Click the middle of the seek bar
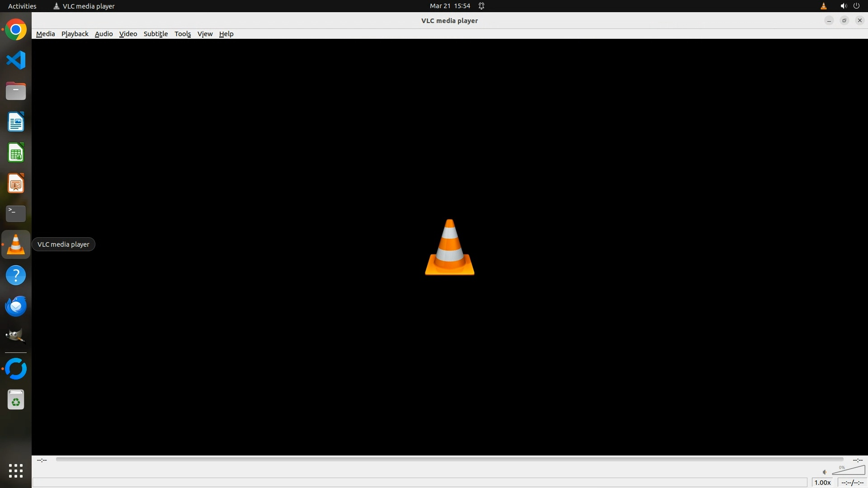The height and width of the screenshot is (488, 868). 449,460
